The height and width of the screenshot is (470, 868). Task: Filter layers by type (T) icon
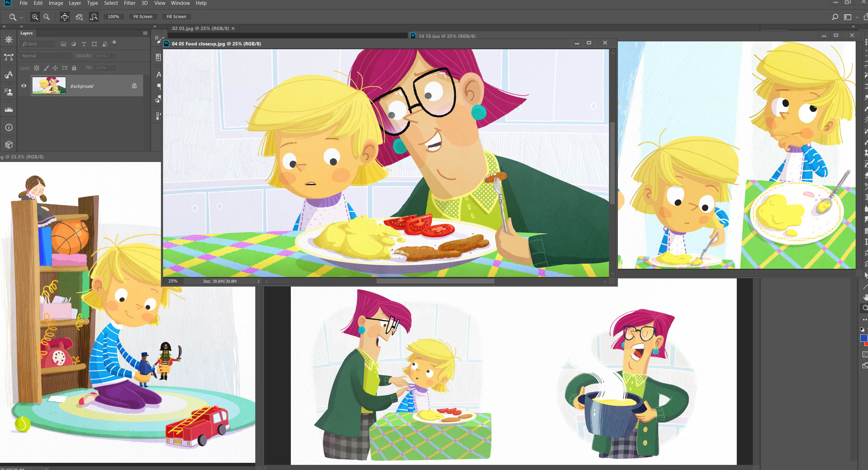pyautogui.click(x=84, y=44)
